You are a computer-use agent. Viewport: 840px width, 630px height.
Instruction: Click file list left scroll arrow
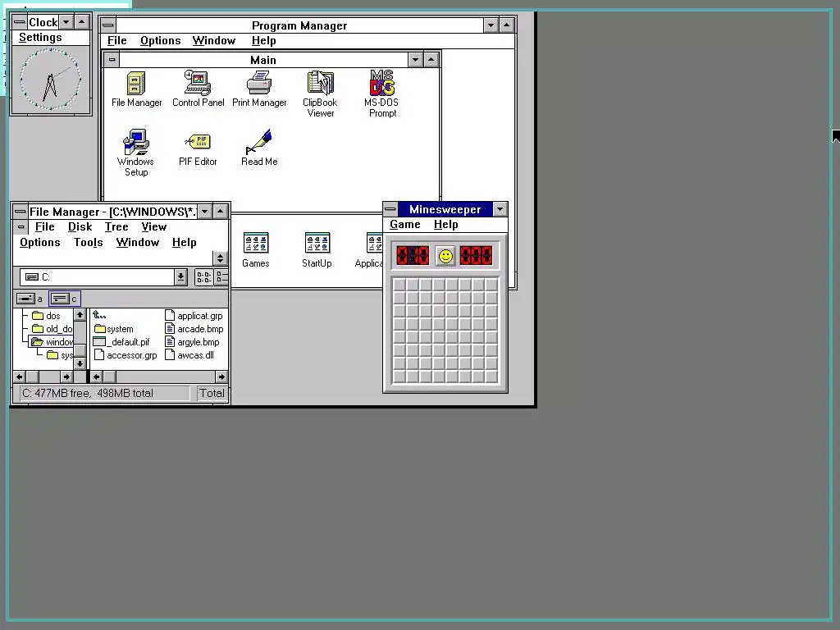pyautogui.click(x=97, y=377)
